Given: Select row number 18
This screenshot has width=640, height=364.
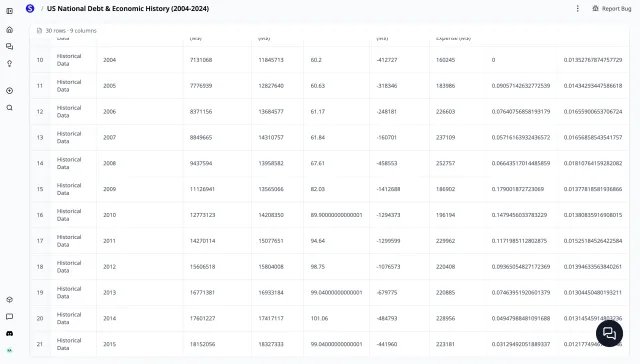Looking at the screenshot, I should (x=40, y=266).
